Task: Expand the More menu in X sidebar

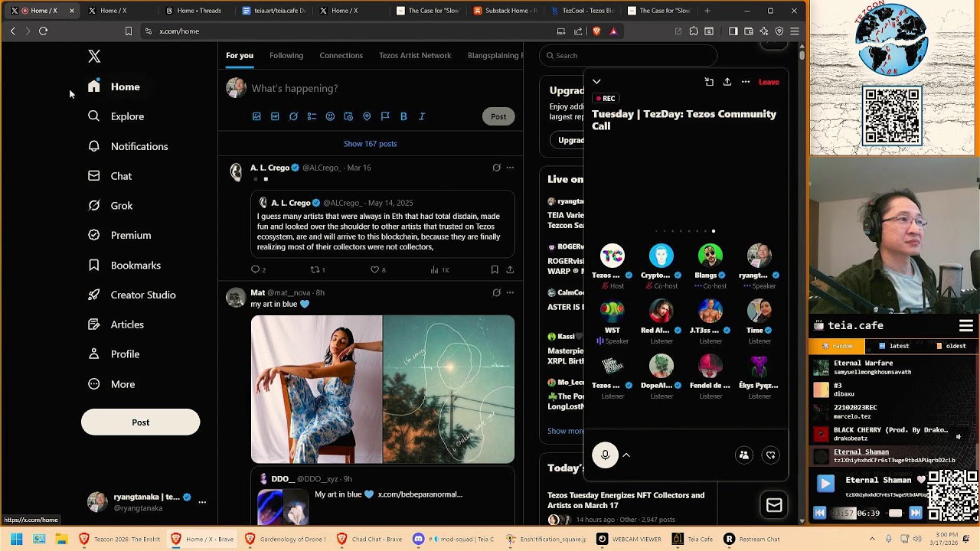Action: coord(112,384)
